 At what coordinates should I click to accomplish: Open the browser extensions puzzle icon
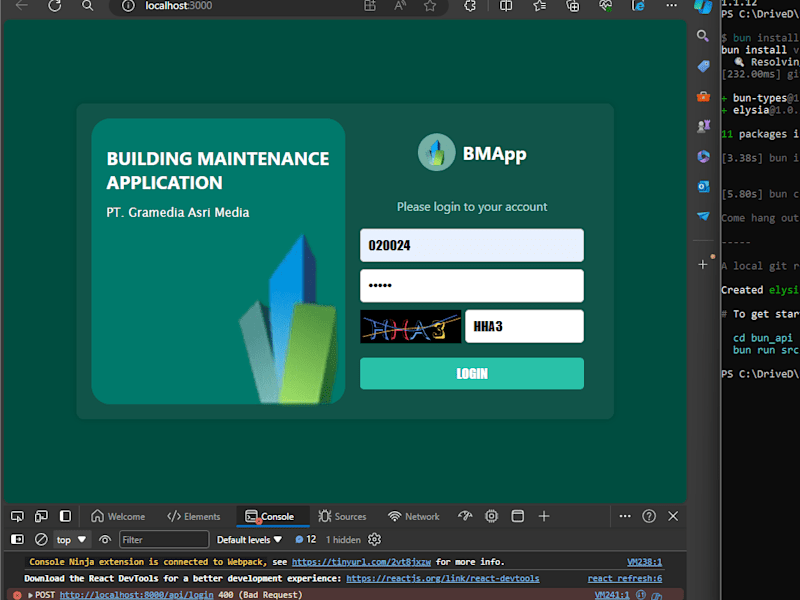(470, 6)
